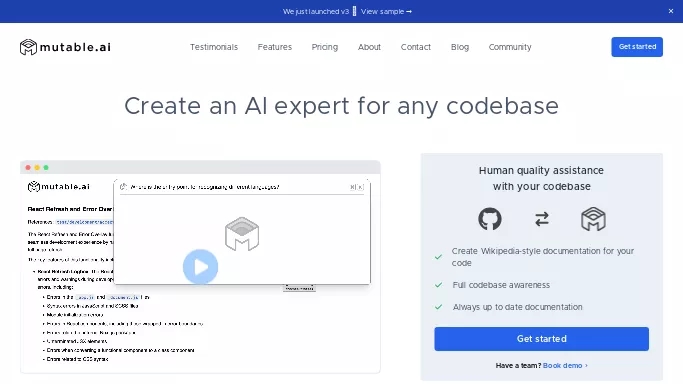Click 'Always up to date documentation' text
The width and height of the screenshot is (683, 384).
pyautogui.click(x=517, y=307)
